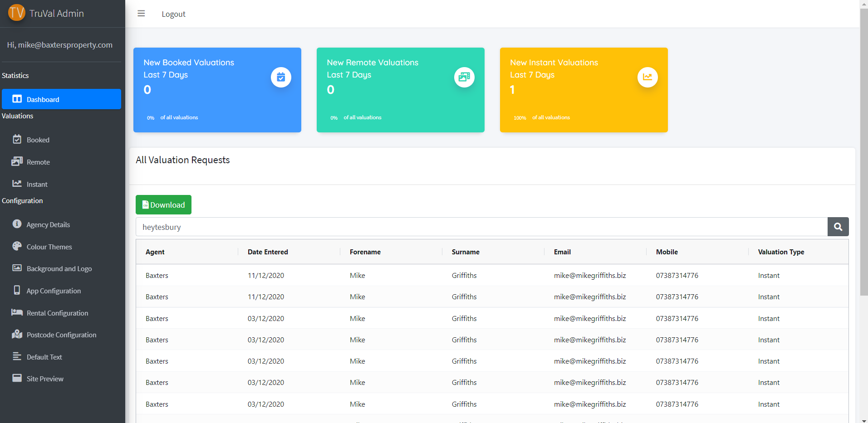Select the New Instant Valuations card
868x423 pixels.
tap(584, 90)
